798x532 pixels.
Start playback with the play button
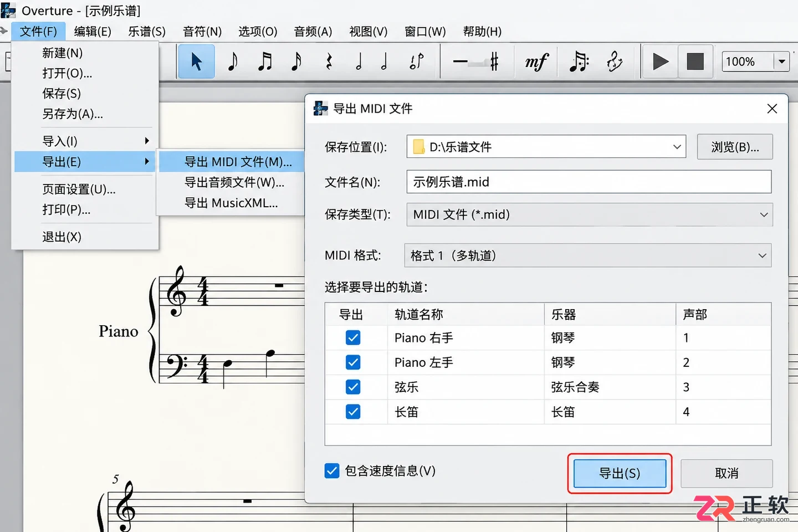(660, 62)
